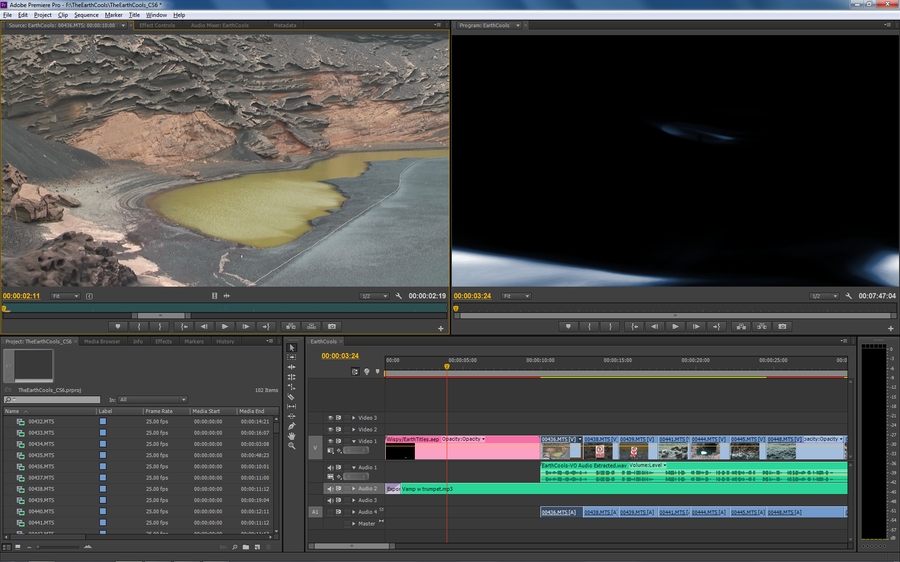Activate the Selection arrow tool
This screenshot has height=562, width=900.
(291, 347)
